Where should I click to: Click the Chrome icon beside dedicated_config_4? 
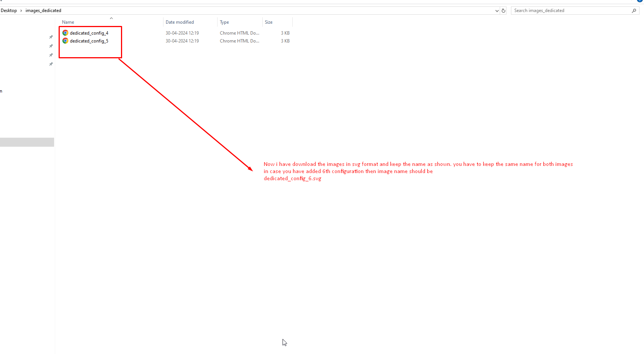pyautogui.click(x=65, y=33)
